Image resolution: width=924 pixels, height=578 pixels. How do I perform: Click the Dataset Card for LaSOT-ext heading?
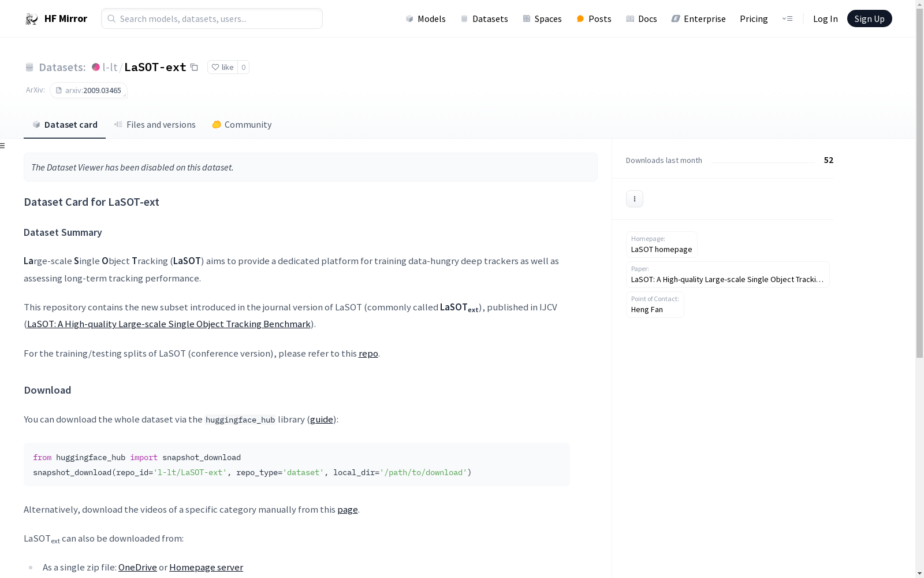tap(91, 202)
